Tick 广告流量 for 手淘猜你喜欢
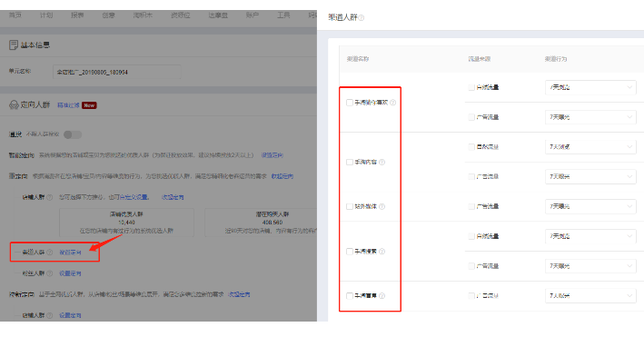Screen dimensions: 644x337 coord(471,117)
